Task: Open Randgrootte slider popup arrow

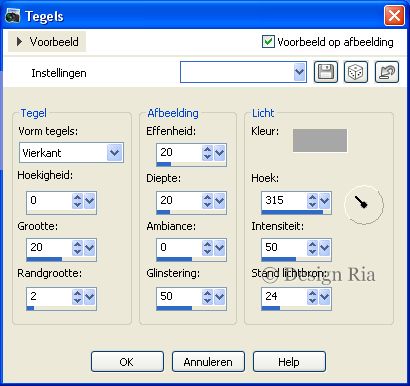Action: click(90, 297)
